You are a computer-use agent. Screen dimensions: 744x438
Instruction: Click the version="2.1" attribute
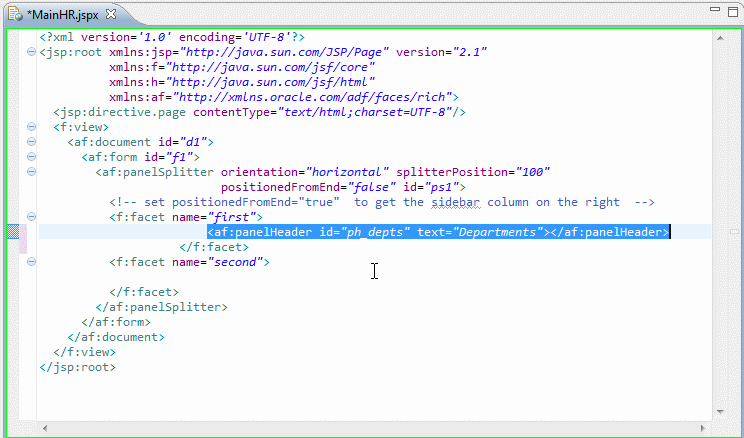[442, 52]
